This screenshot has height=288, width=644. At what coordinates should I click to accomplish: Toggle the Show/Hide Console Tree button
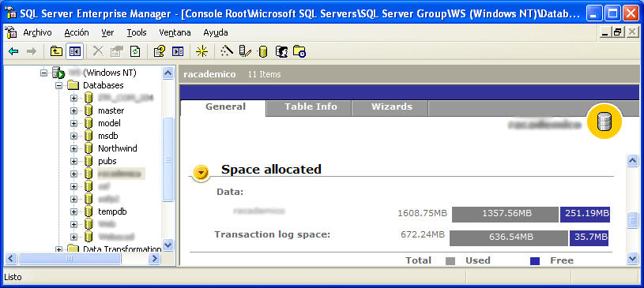point(75,51)
